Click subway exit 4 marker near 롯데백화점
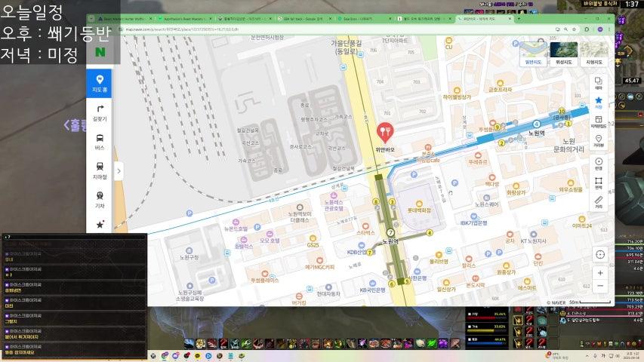Image resolution: width=644 pixels, height=362 pixels. click(429, 233)
